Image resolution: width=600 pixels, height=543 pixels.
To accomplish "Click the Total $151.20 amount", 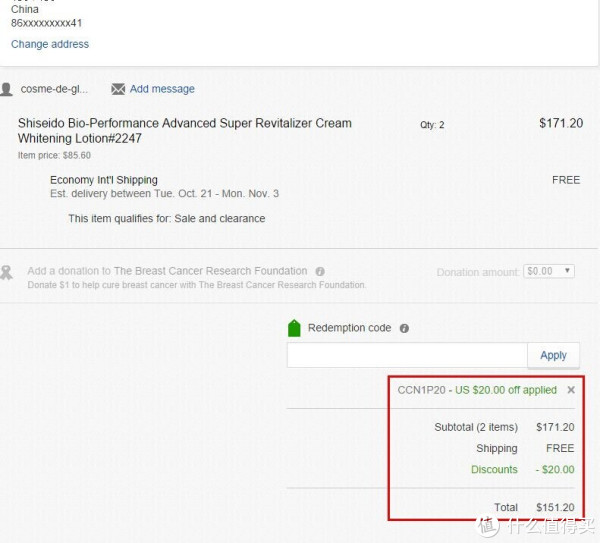I will tap(555, 507).
